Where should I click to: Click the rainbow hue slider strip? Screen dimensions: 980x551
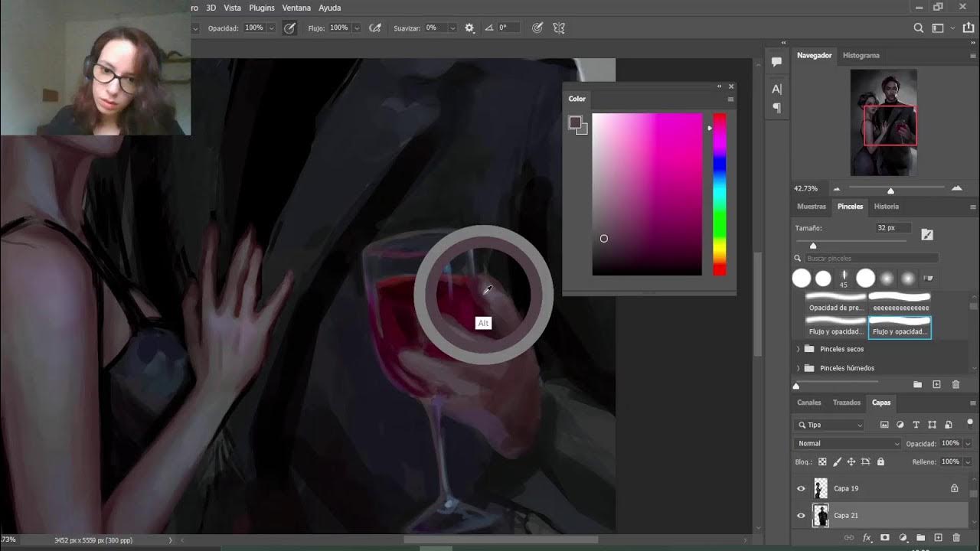pos(720,194)
